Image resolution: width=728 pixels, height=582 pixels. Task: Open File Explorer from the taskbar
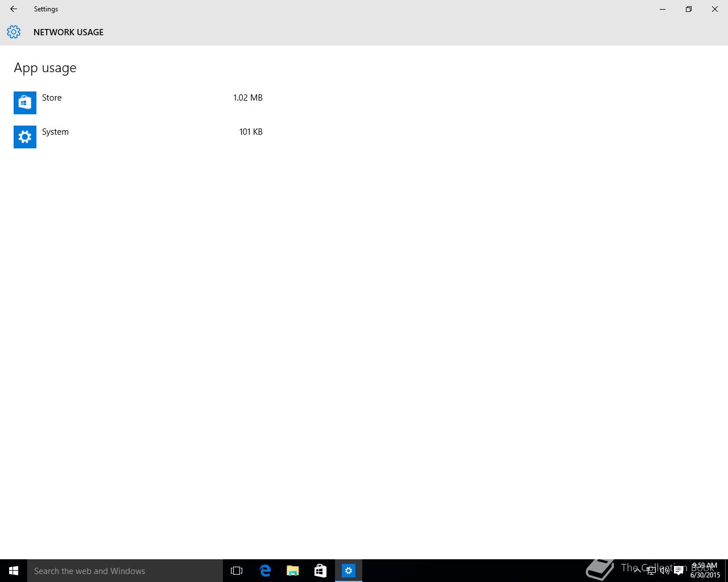(293, 571)
